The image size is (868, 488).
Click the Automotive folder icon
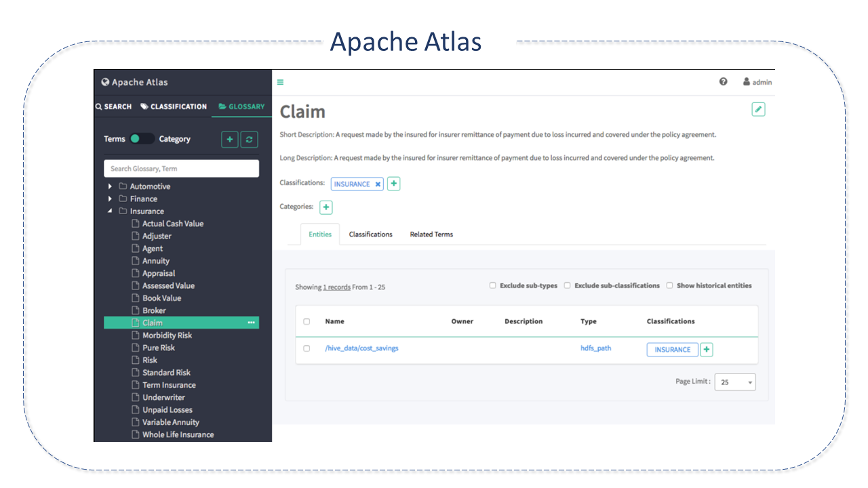click(123, 186)
